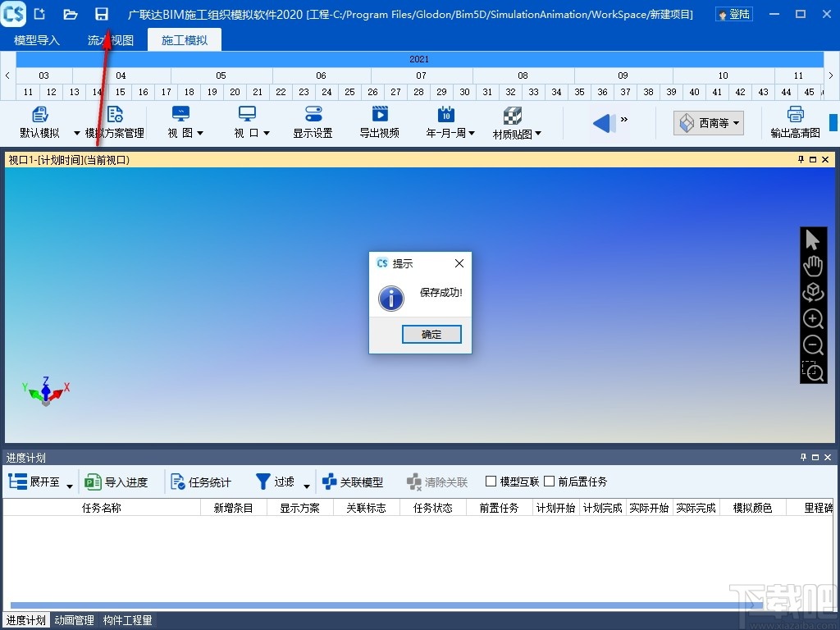Click the zoom in magnifier tool
The image size is (840, 630).
tap(813, 319)
